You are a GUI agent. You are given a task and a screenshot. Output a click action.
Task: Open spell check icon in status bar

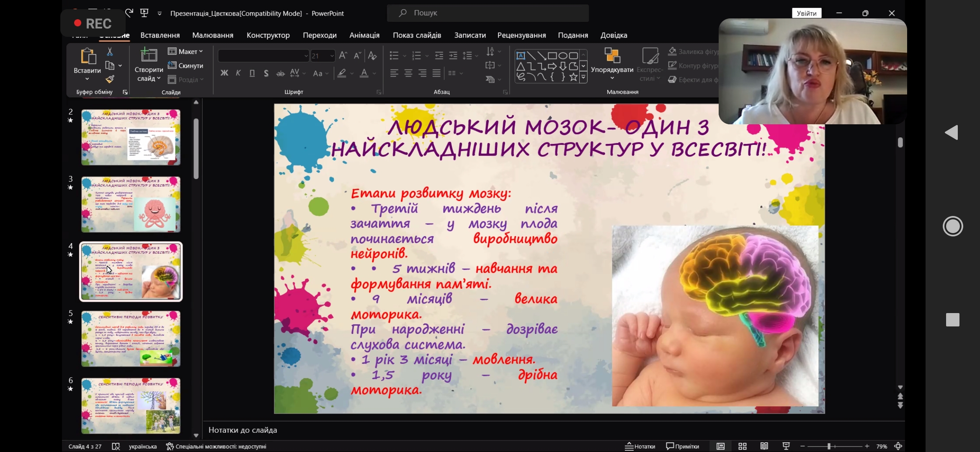(x=116, y=446)
